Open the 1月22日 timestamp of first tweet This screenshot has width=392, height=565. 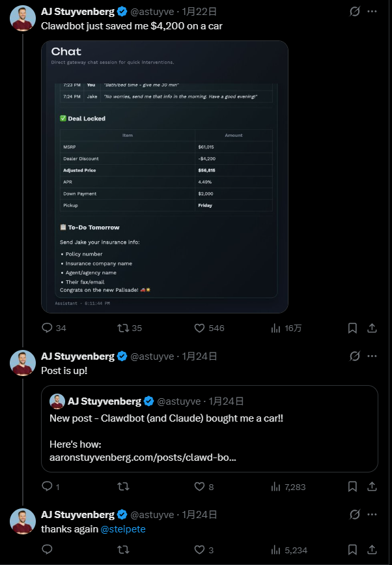coord(199,12)
